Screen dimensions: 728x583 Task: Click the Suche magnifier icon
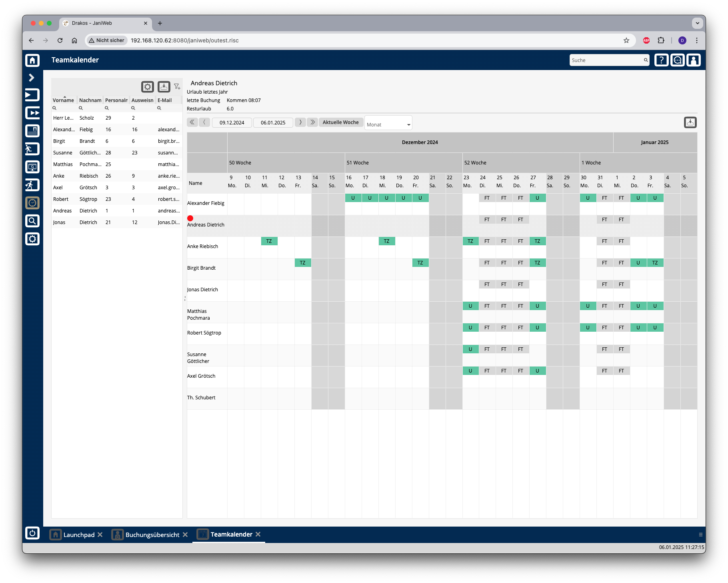645,60
